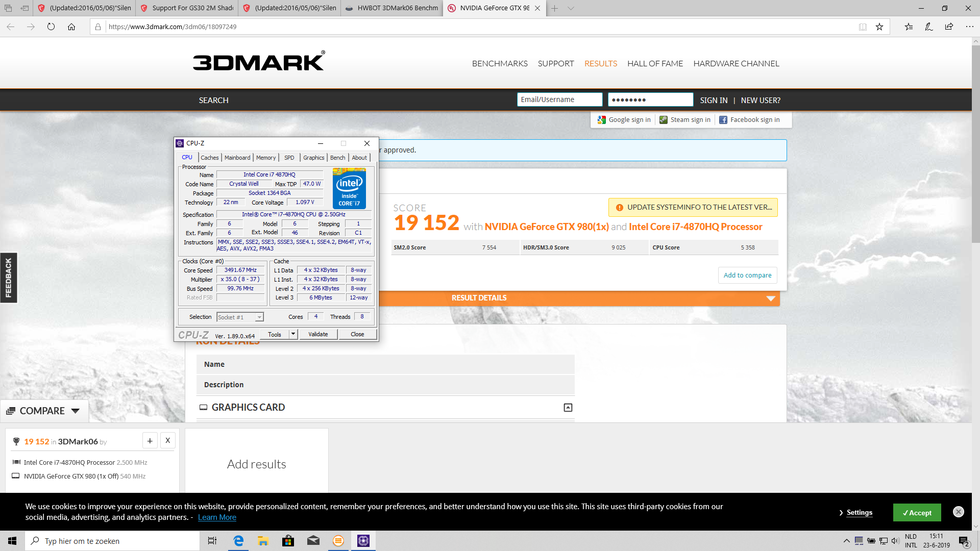Click the 3DMark logo

pyautogui.click(x=259, y=62)
